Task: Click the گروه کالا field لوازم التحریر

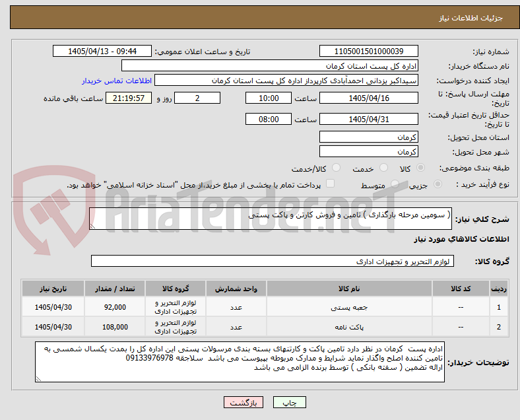Action: (x=273, y=261)
